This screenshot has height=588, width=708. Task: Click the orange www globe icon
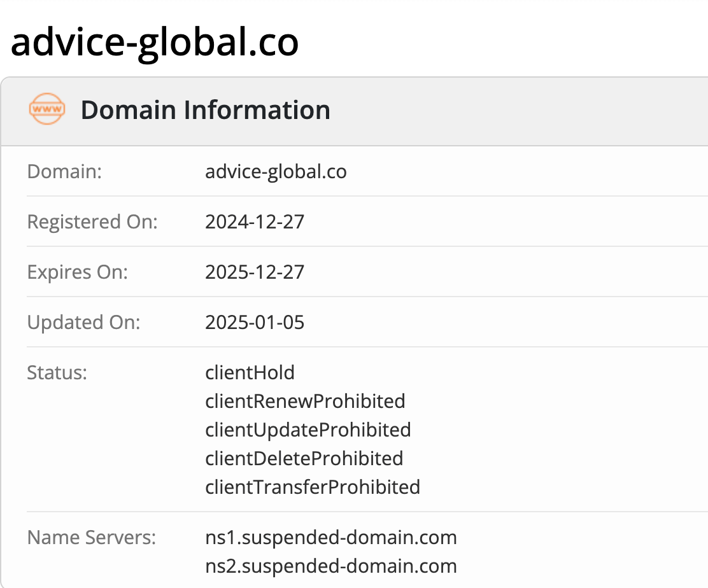click(47, 109)
